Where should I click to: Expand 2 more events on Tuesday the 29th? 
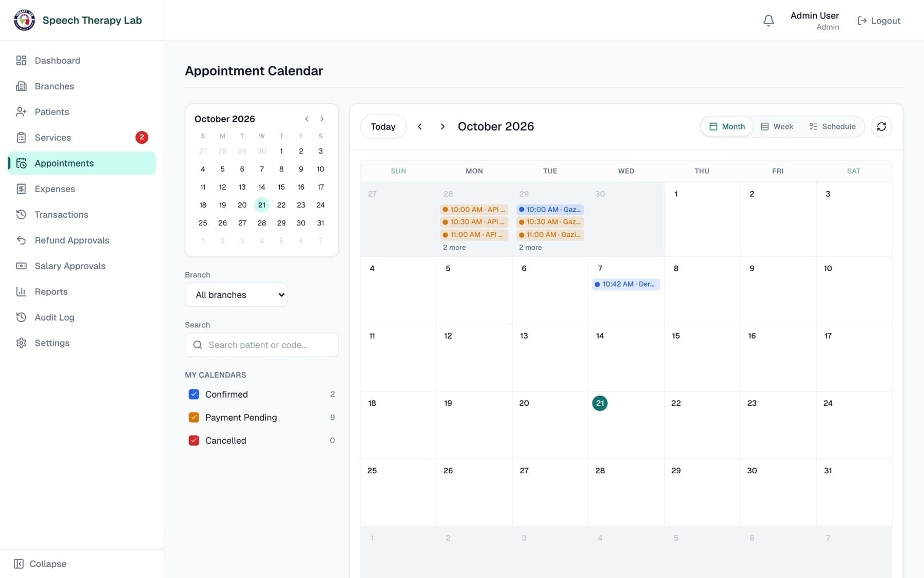point(530,248)
